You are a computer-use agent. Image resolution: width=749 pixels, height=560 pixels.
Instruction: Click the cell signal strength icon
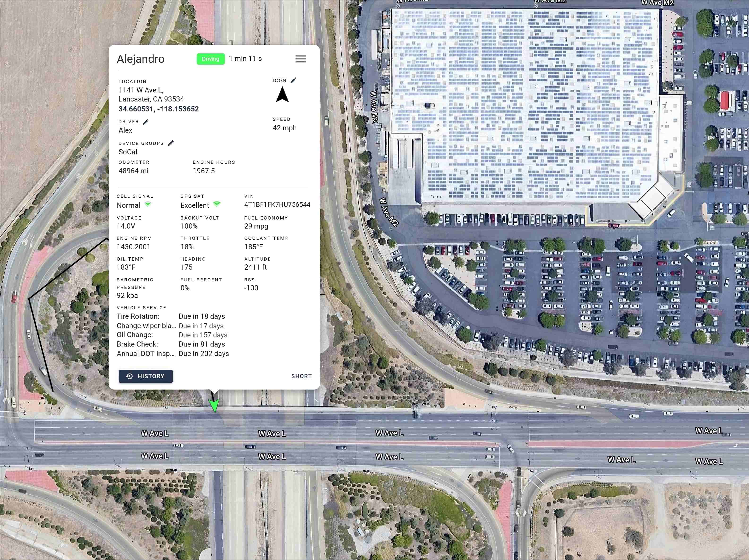point(148,204)
